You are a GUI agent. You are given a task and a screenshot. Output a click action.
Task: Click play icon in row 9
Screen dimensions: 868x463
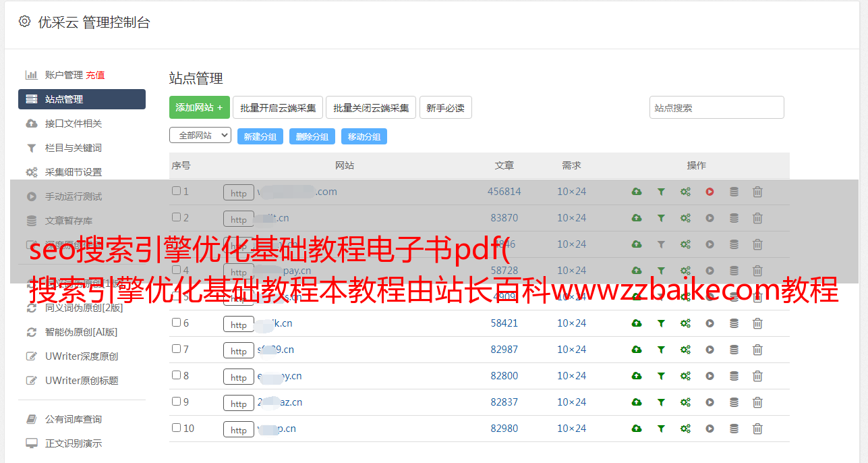710,402
